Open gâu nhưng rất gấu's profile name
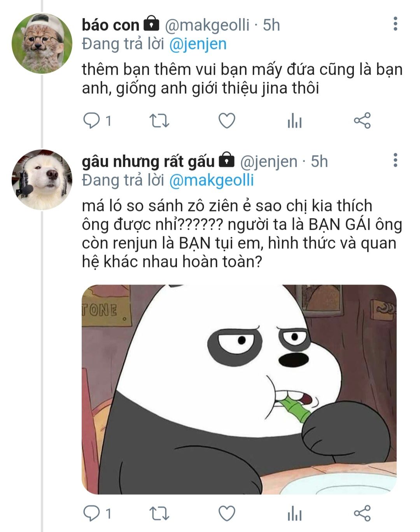 [x=148, y=161]
